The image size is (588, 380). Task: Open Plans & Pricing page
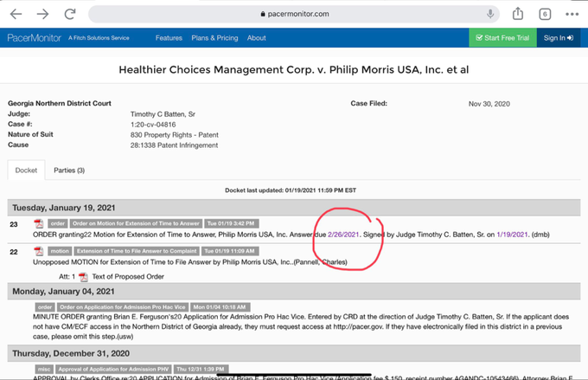tap(214, 38)
